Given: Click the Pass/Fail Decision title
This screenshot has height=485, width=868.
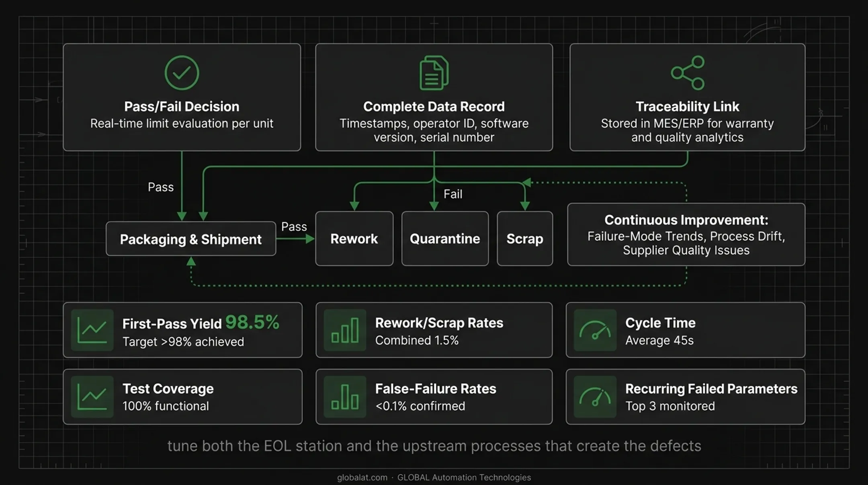Looking at the screenshot, I should (182, 107).
